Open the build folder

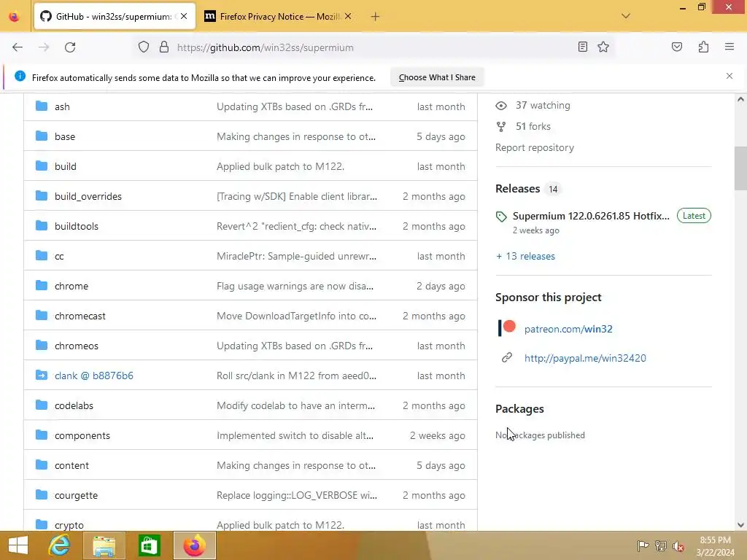tap(65, 167)
